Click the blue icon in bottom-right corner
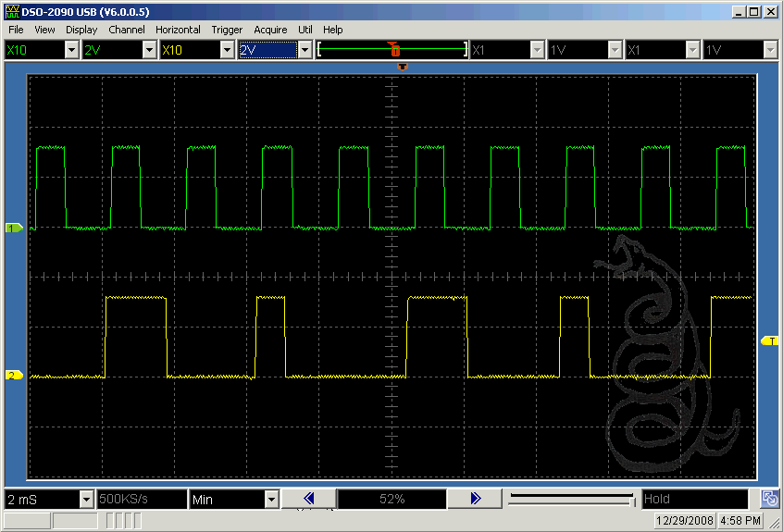Screen dimensions: 783x532 pyautogui.click(x=769, y=500)
